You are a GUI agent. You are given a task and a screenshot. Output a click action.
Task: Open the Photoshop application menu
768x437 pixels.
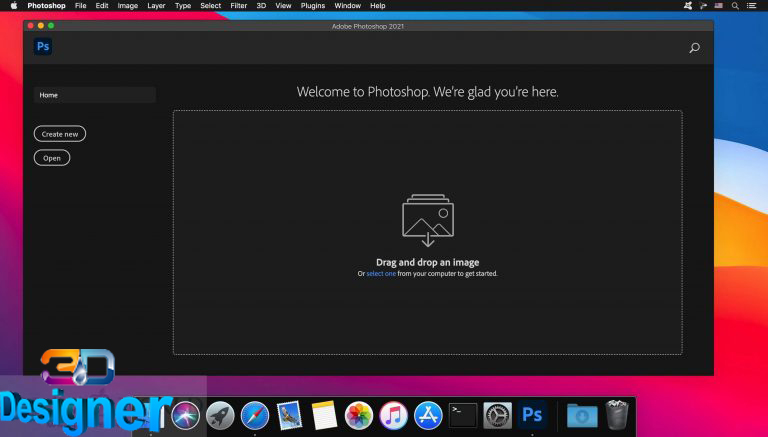(46, 6)
